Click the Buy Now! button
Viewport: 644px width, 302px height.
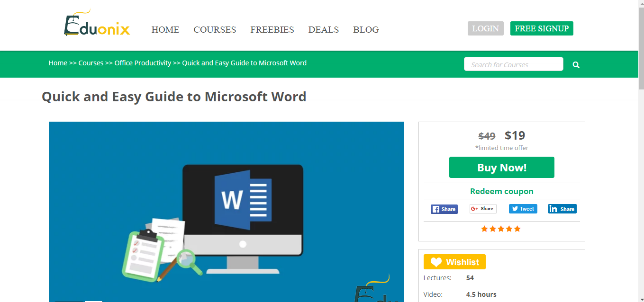click(502, 168)
